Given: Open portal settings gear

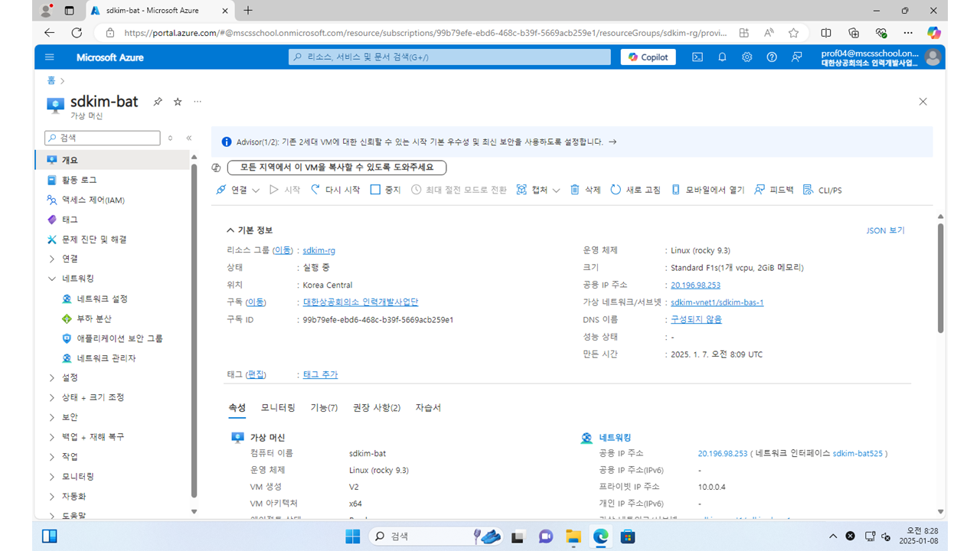Looking at the screenshot, I should (746, 57).
